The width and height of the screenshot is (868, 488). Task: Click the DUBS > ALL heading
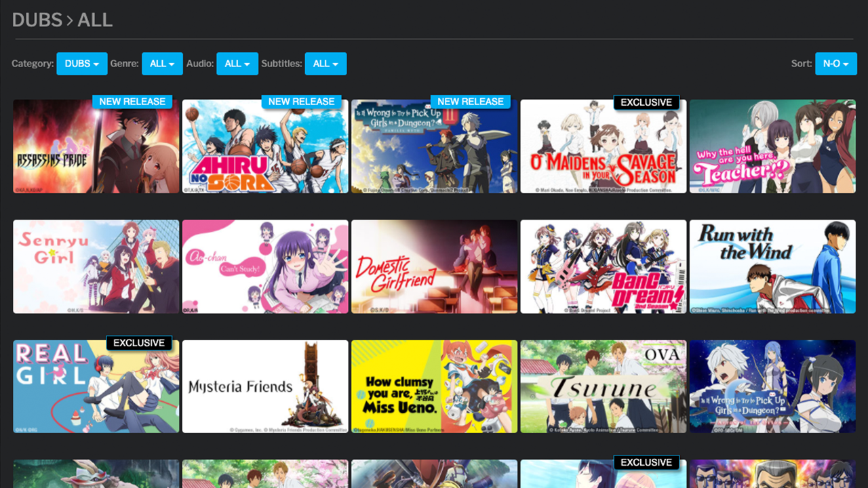pos(62,20)
